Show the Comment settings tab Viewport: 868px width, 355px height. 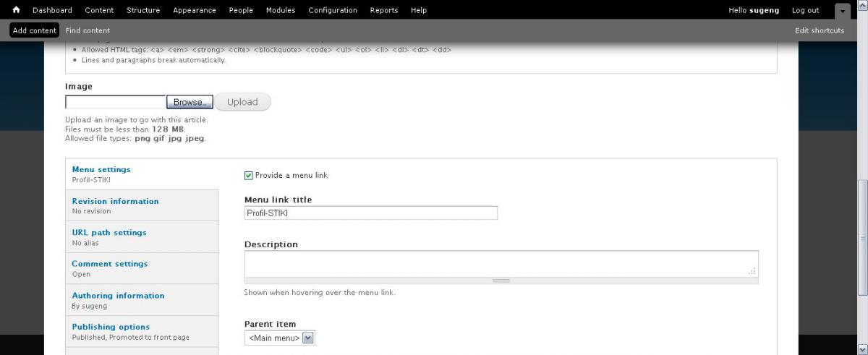click(x=109, y=264)
